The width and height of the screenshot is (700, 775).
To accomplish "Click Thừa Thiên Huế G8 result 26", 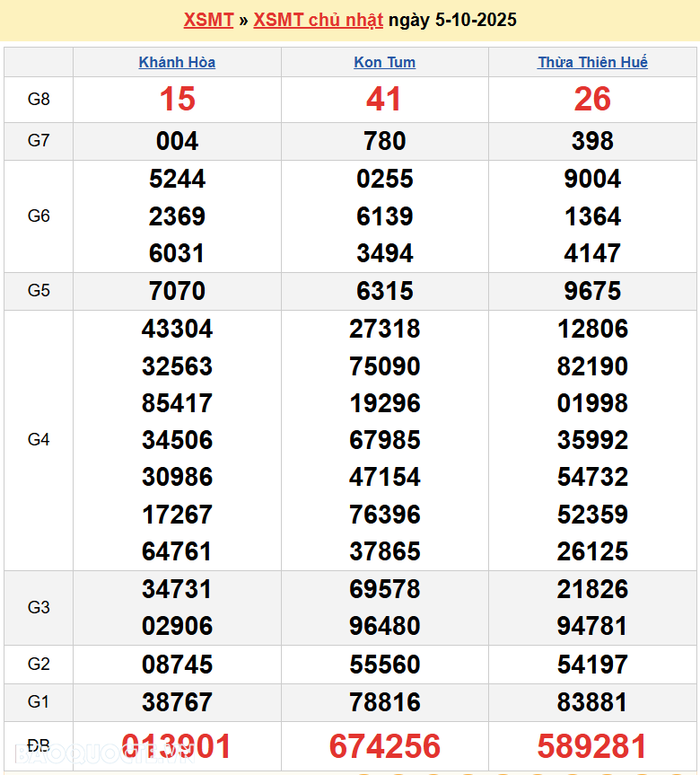I will tap(592, 99).
